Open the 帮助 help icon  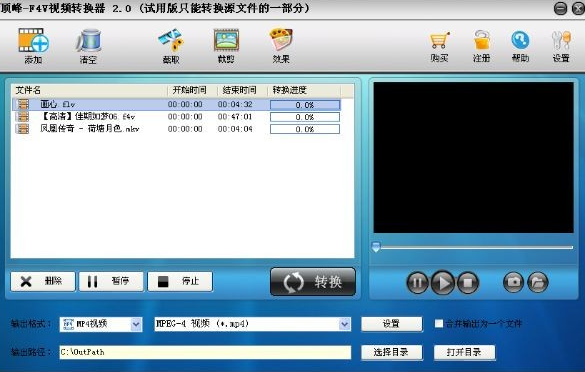point(520,40)
